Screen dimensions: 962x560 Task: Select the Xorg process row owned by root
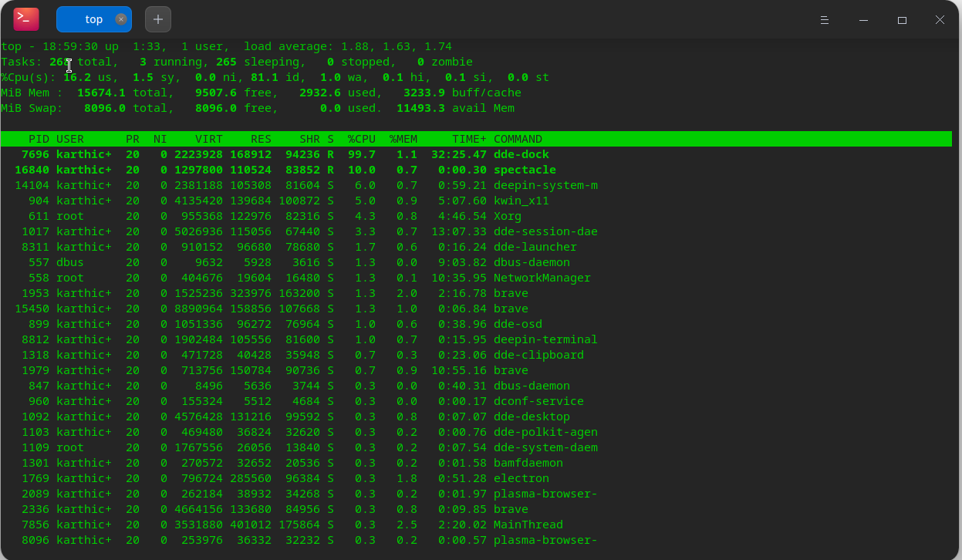(x=309, y=216)
